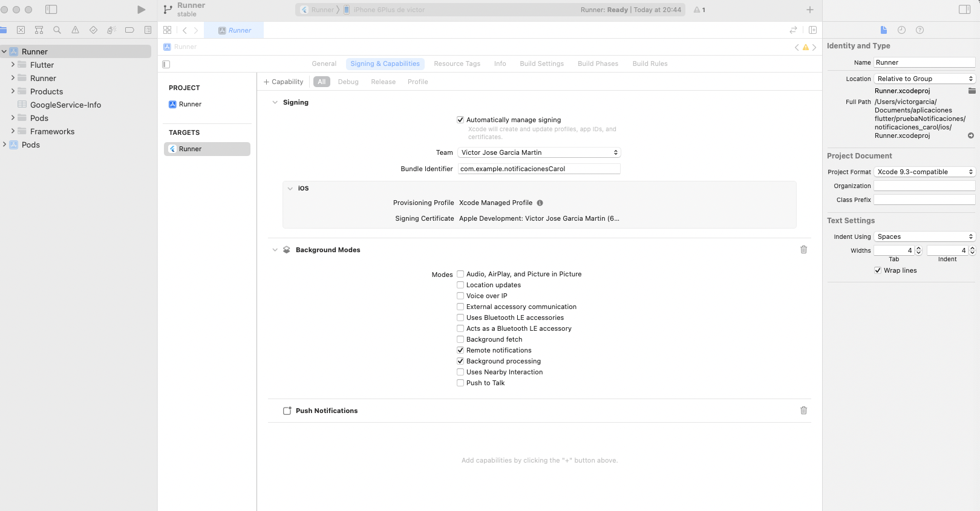Open the source control navigator
This screenshot has width=980, height=511.
point(21,30)
